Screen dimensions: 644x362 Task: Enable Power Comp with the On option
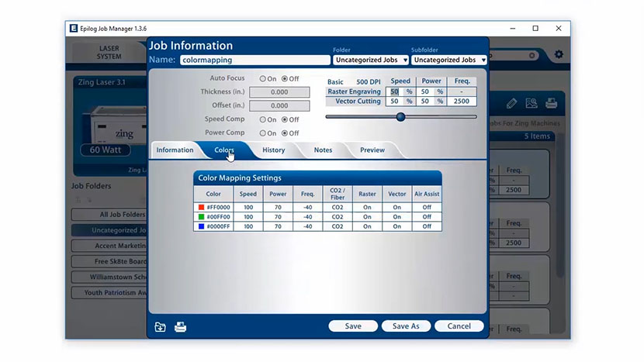pos(263,133)
